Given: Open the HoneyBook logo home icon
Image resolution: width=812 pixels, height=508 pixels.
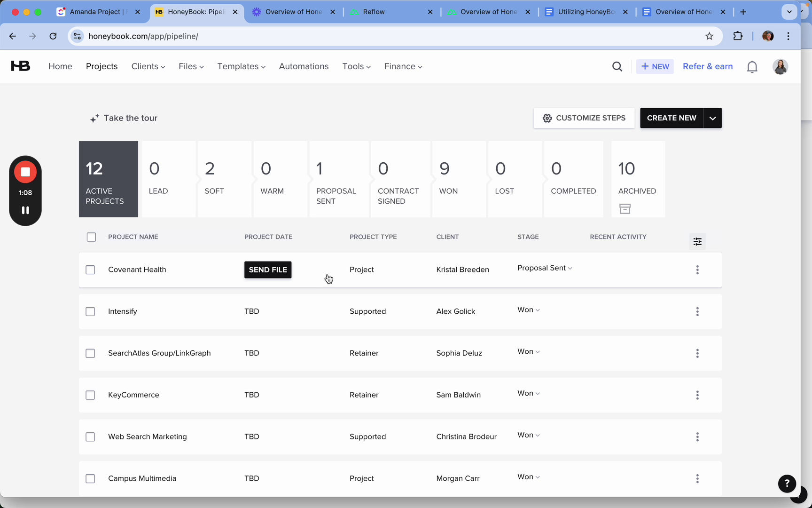Looking at the screenshot, I should click(21, 66).
